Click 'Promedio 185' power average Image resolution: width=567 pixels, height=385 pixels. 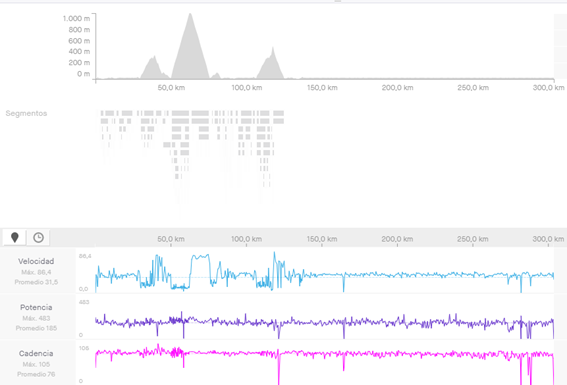pyautogui.click(x=36, y=328)
